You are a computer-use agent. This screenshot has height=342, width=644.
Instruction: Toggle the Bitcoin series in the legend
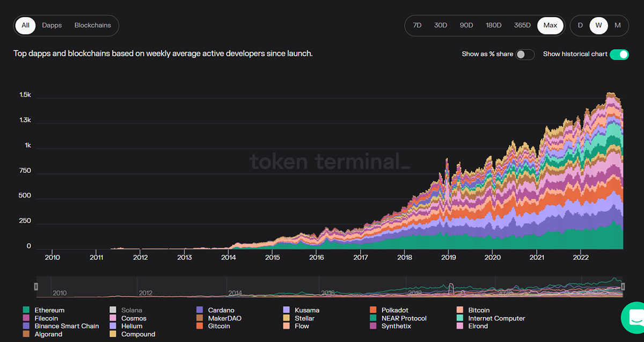[x=472, y=310]
